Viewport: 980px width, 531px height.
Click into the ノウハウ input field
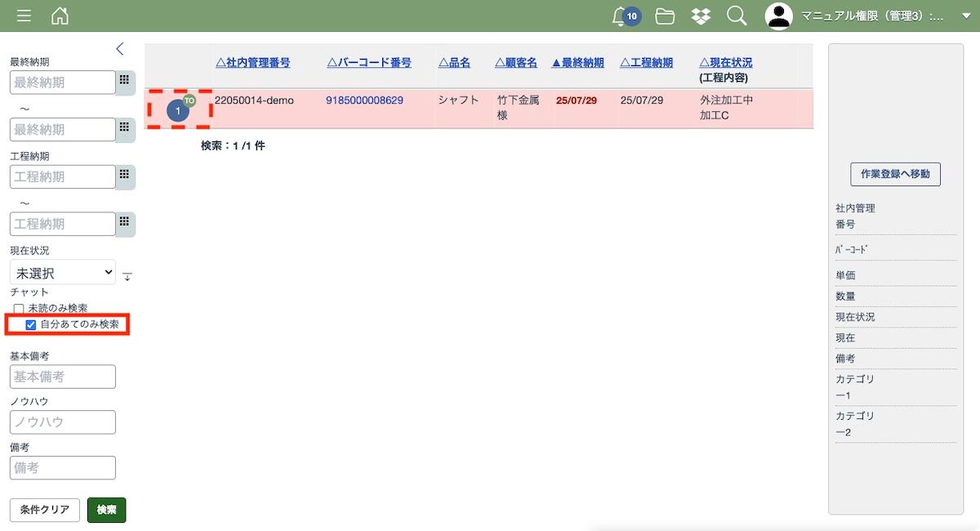tap(63, 422)
